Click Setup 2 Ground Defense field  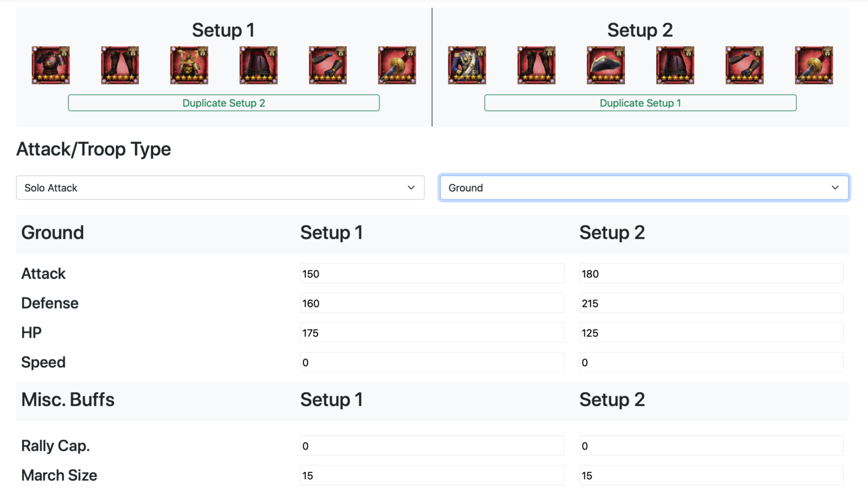[x=711, y=303]
